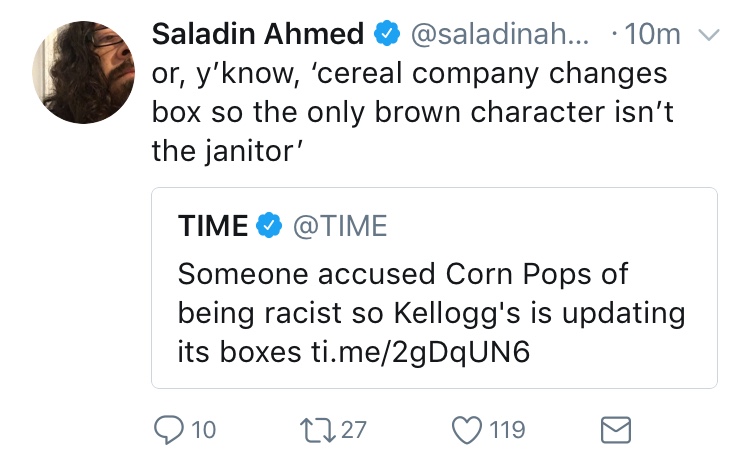The image size is (750, 456).
Task: Click the words 'Kellogg's is updating' in quote
Action: click(540, 314)
